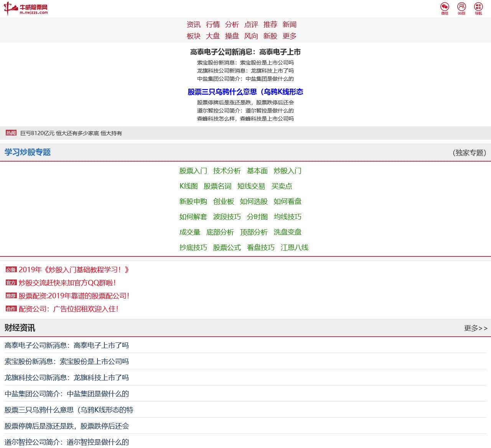Go to 行情 nav item

(x=213, y=25)
